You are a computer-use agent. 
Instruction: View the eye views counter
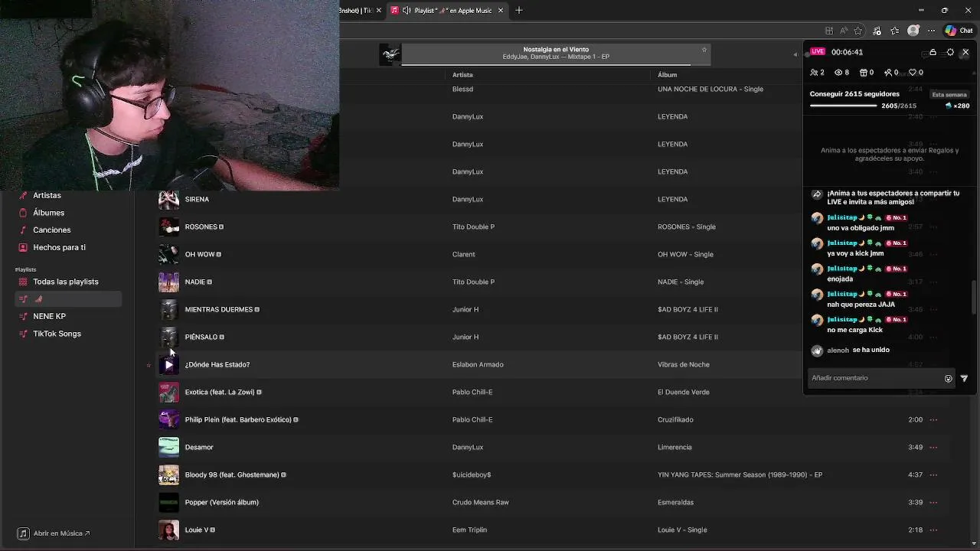point(842,73)
